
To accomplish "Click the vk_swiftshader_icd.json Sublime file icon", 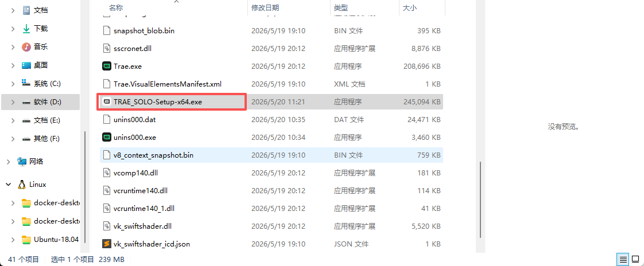I will click(107, 244).
